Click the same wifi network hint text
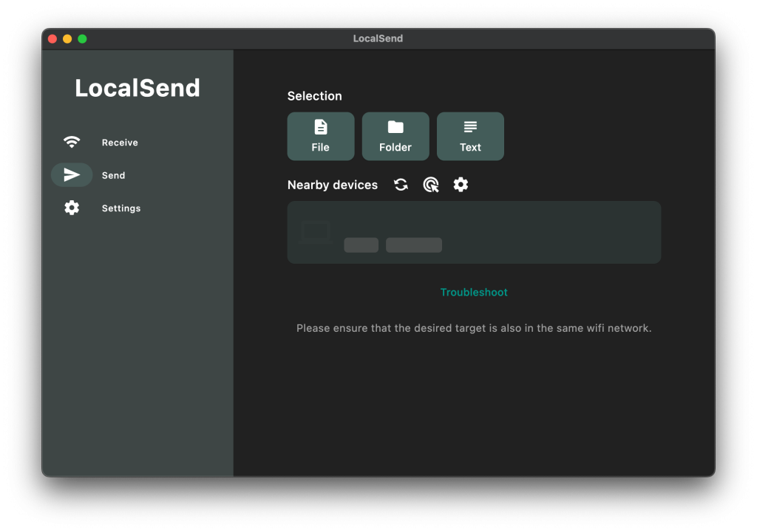The width and height of the screenshot is (757, 532). [474, 328]
